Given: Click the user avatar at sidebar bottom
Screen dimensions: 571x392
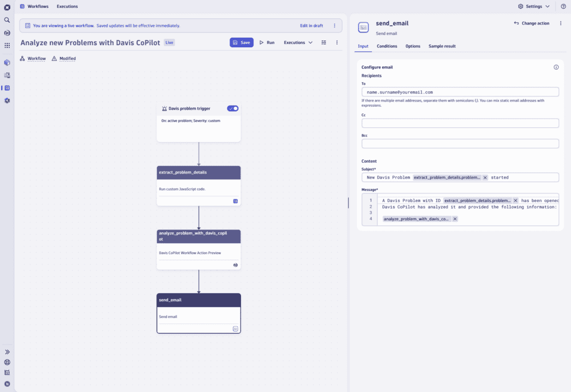Looking at the screenshot, I should pos(7,385).
